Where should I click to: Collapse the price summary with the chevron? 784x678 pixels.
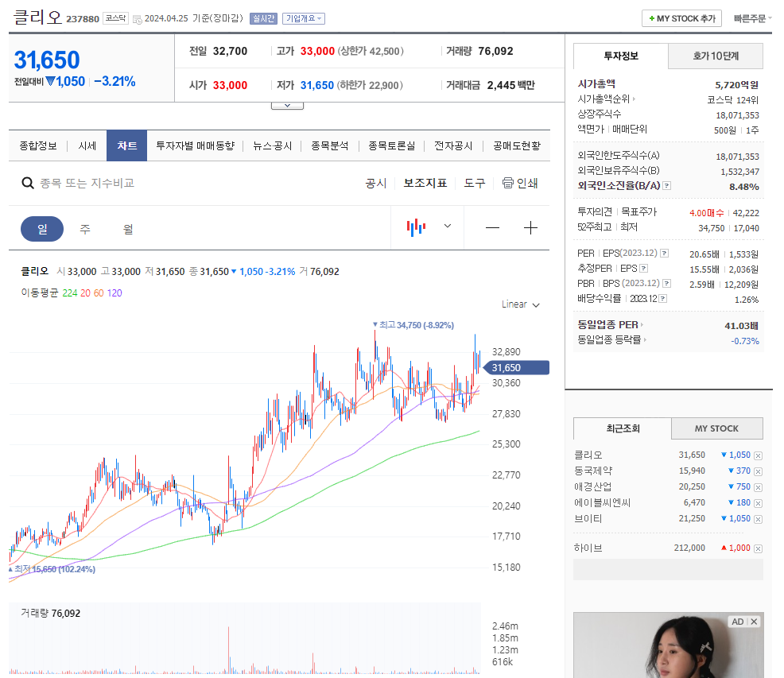286,103
